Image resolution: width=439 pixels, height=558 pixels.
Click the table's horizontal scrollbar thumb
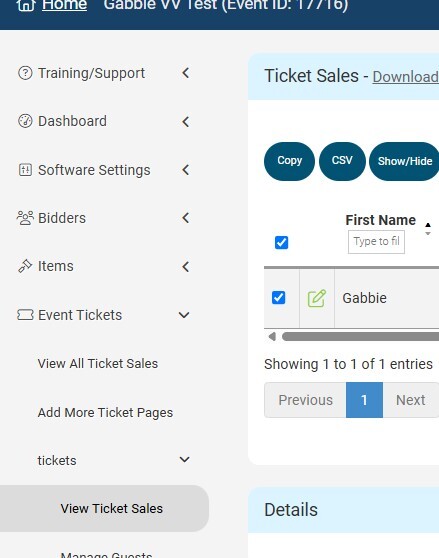tap(360, 337)
